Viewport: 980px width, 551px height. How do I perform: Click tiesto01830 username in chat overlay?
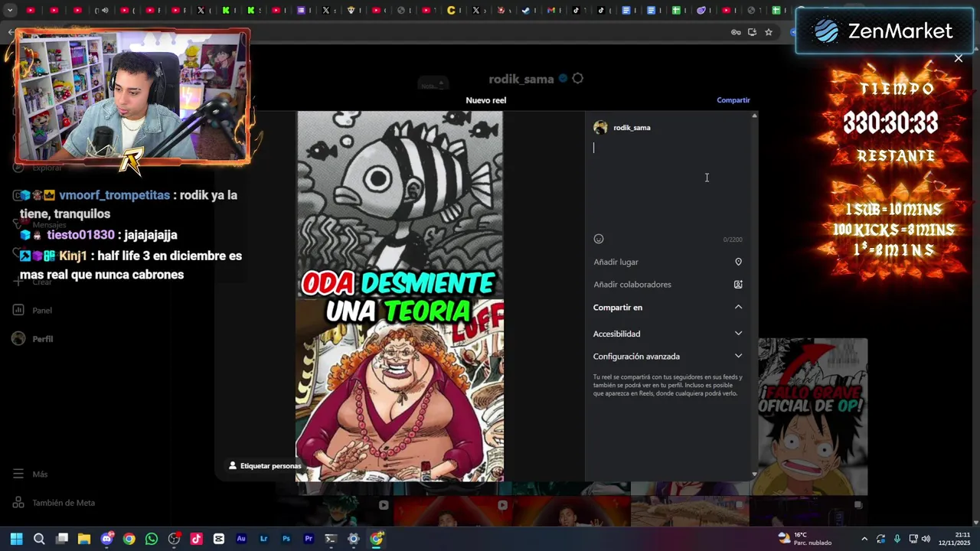[x=80, y=235]
